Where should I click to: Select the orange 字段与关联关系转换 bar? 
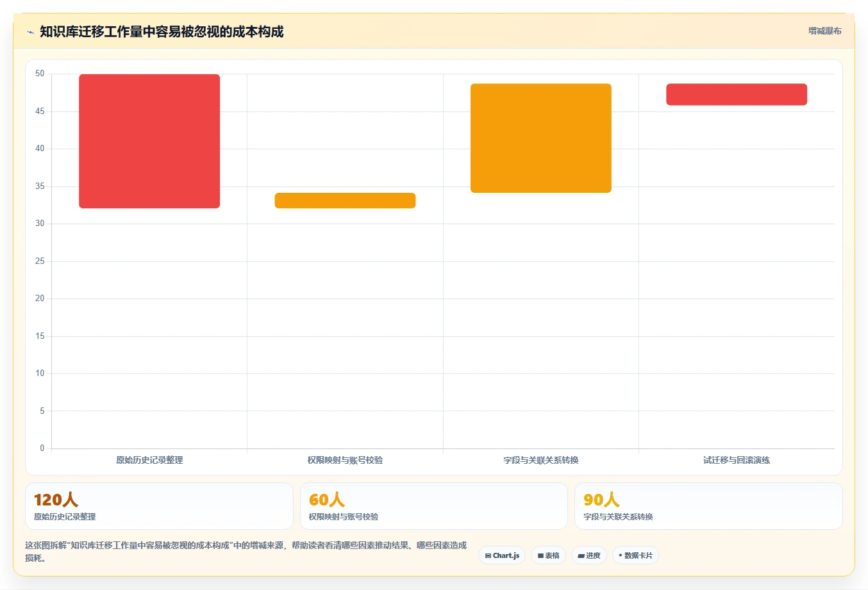point(541,138)
